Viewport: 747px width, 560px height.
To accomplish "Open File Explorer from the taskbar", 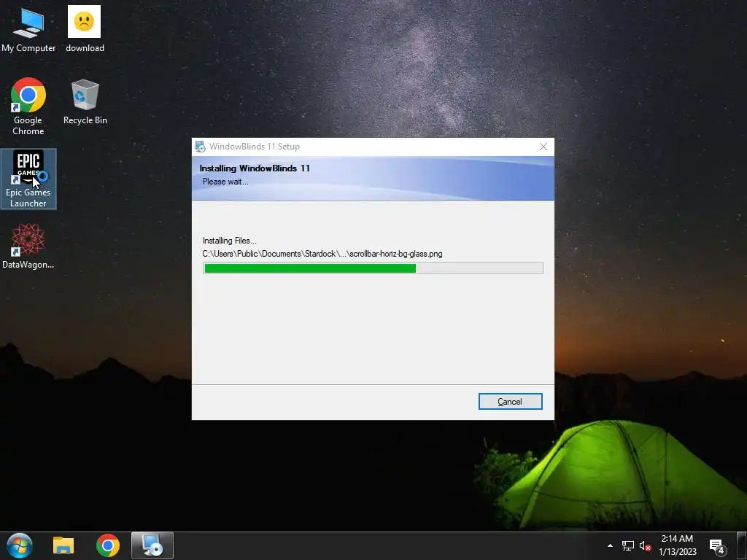I will pyautogui.click(x=63, y=545).
